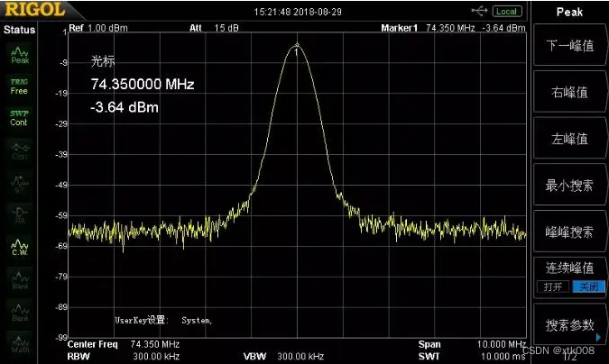Click the Att 15 dB readout

214,28
